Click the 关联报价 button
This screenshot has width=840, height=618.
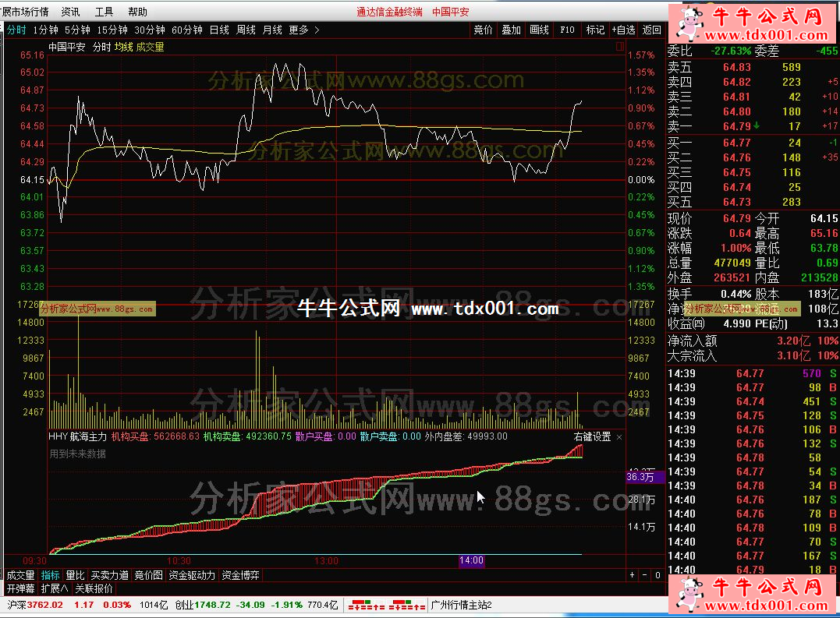[x=94, y=588]
